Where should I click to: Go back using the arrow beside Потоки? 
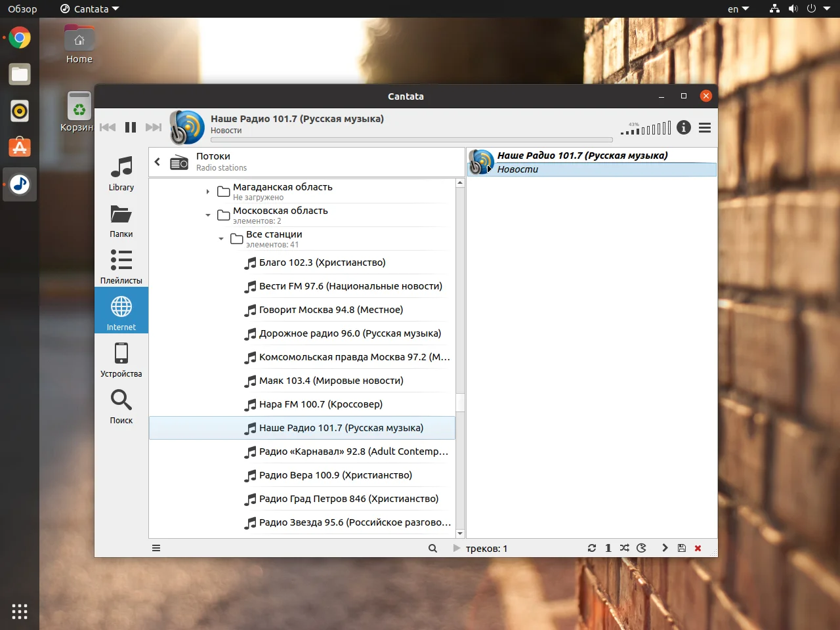point(157,161)
